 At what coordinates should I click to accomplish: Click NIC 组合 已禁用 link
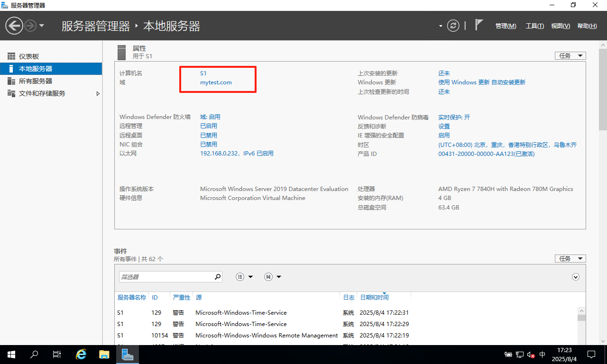coord(209,145)
